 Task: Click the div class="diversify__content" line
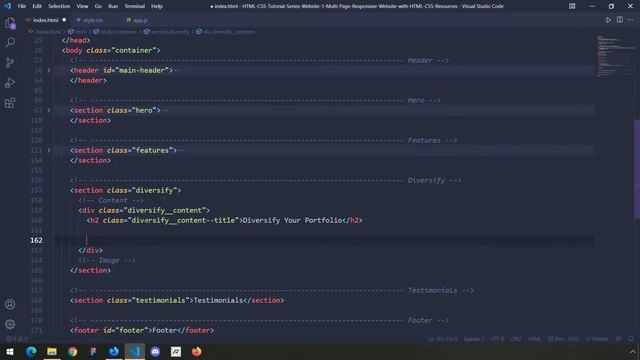click(144, 210)
